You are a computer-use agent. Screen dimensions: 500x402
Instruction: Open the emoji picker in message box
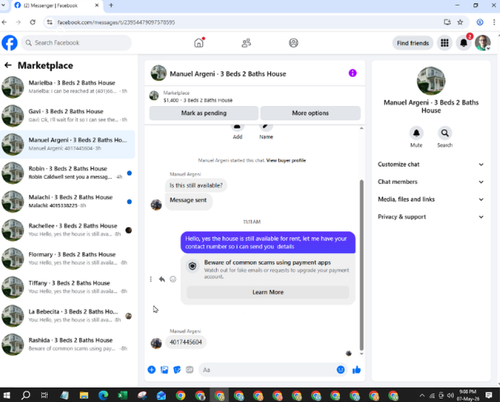[340, 369]
